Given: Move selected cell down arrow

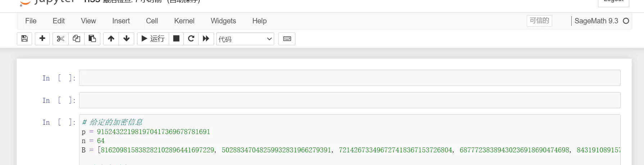Looking at the screenshot, I should coord(126,38).
